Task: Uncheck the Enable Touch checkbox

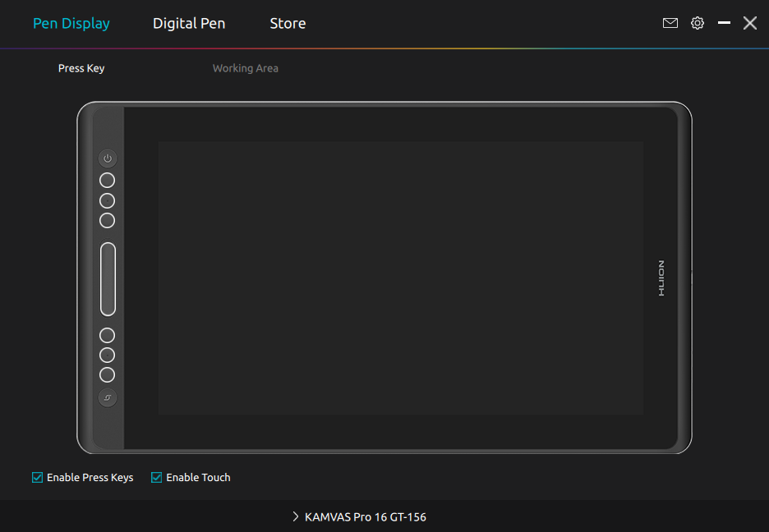Action: coord(156,477)
